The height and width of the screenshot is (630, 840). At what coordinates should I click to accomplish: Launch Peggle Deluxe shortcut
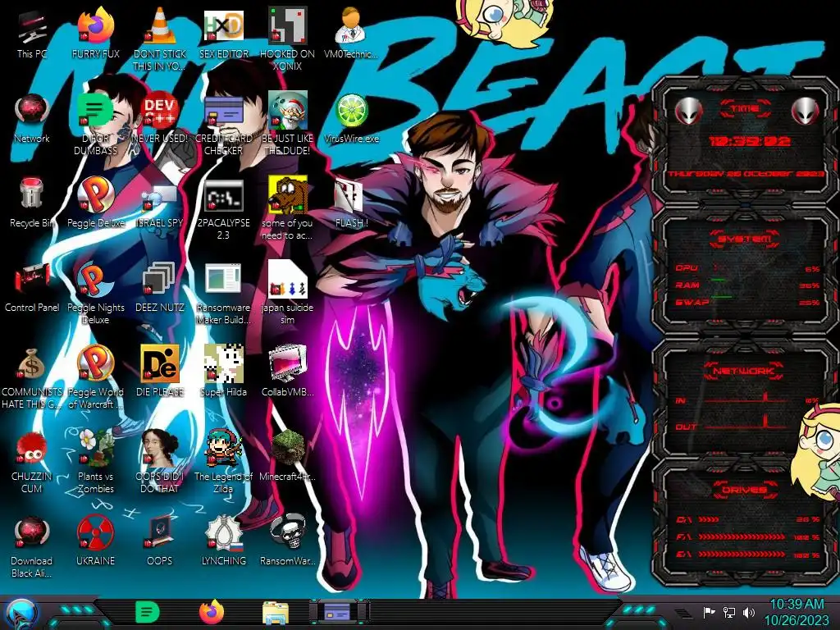point(96,203)
